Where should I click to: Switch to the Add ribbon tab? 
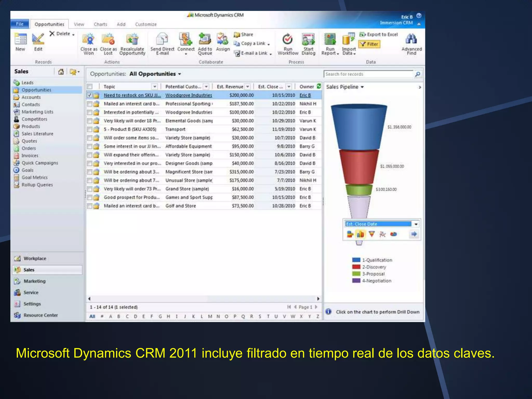click(x=121, y=24)
